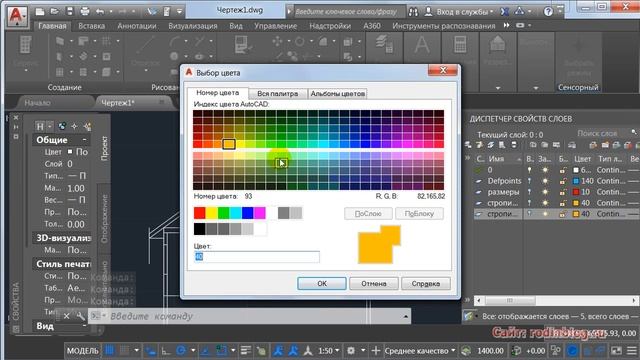This screenshot has height=360, width=640.
Task: Click the AutoCAD icon in the Выбор цвета title bar
Action: click(x=189, y=72)
